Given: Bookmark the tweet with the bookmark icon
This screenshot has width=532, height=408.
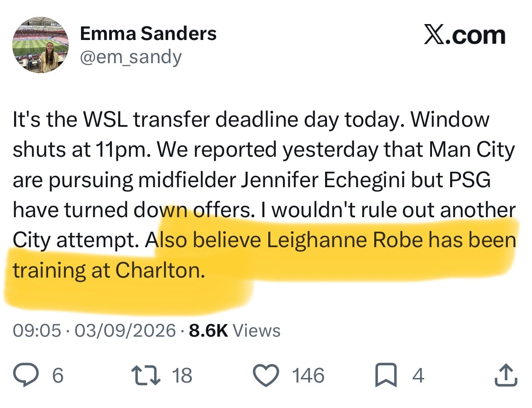Looking at the screenshot, I should click(x=386, y=375).
